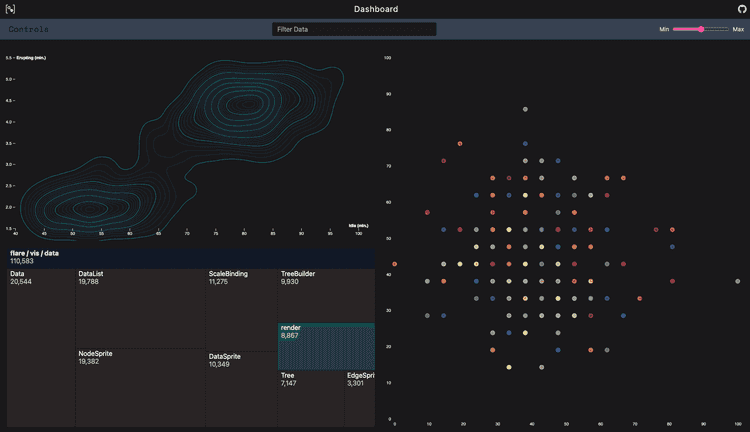
Task: Select the NodeSprite 19,382 treemap cell
Action: point(141,388)
